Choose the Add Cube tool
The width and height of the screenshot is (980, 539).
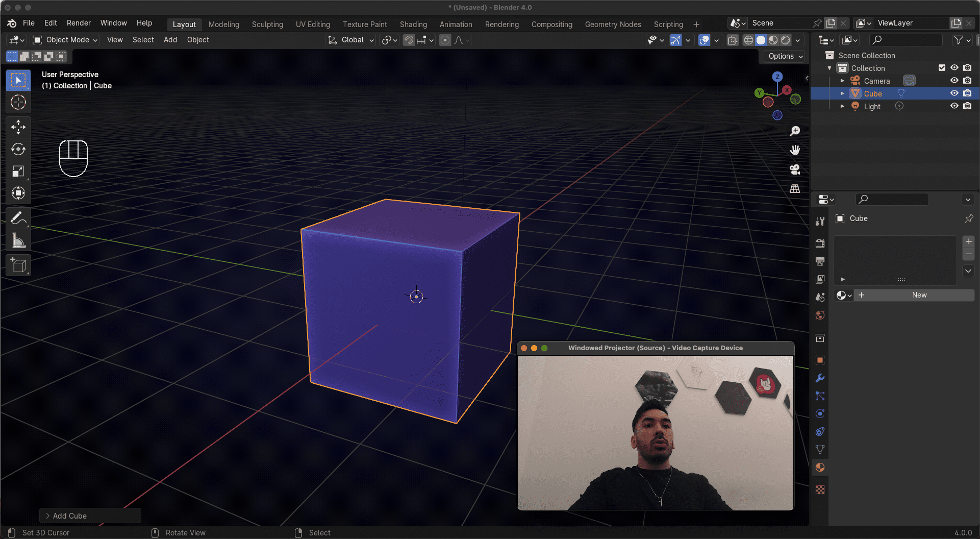(x=18, y=265)
